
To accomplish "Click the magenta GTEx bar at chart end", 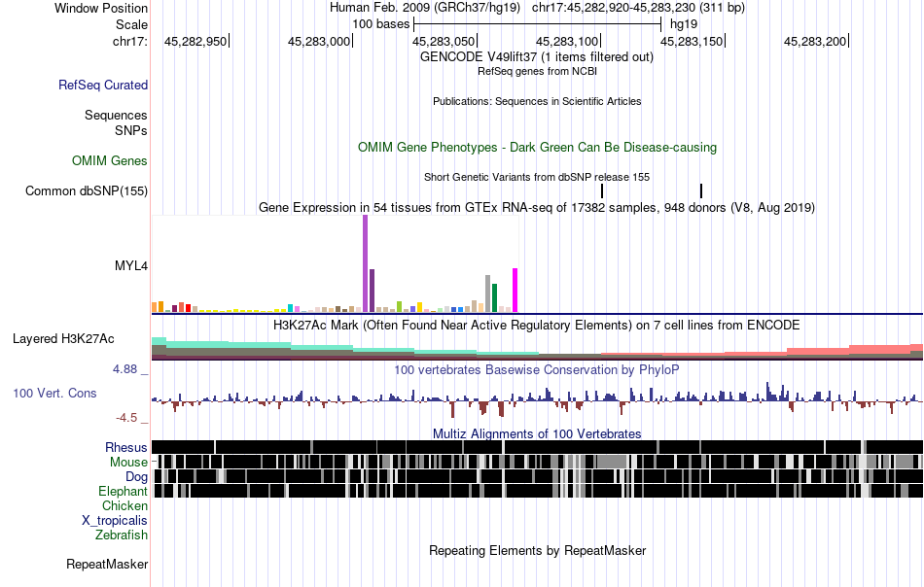I will [x=515, y=291].
